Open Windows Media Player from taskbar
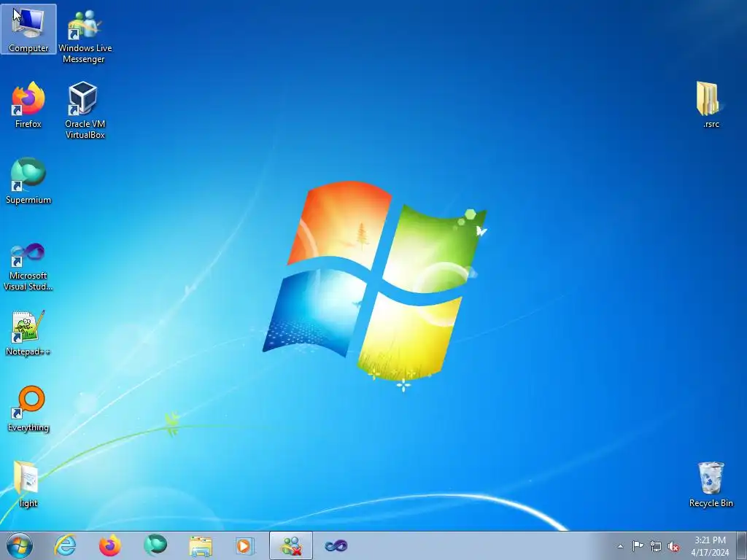 point(245,545)
